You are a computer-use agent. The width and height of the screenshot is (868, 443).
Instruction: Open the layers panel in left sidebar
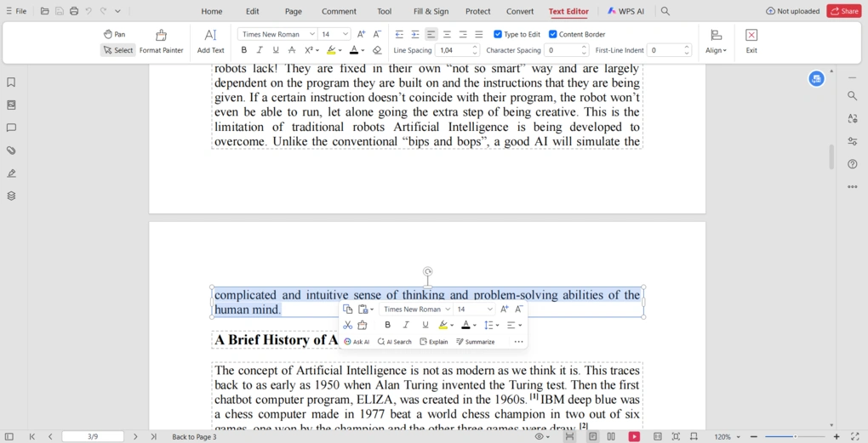tap(11, 196)
